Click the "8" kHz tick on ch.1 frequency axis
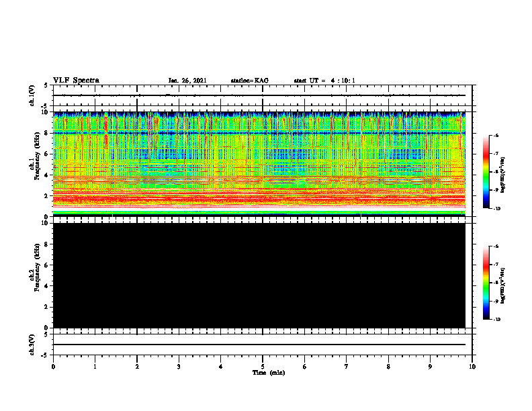The width and height of the screenshot is (532, 411). [47, 133]
